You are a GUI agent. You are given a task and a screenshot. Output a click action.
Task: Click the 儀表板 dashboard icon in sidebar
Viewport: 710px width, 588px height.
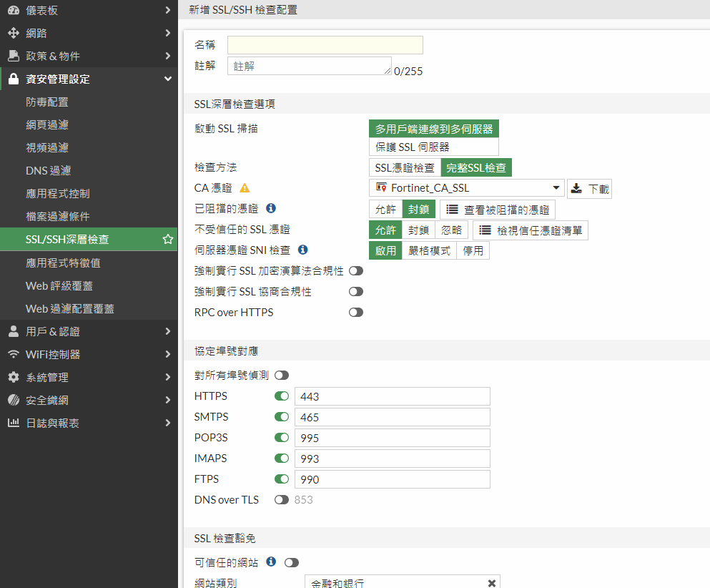tap(13, 10)
